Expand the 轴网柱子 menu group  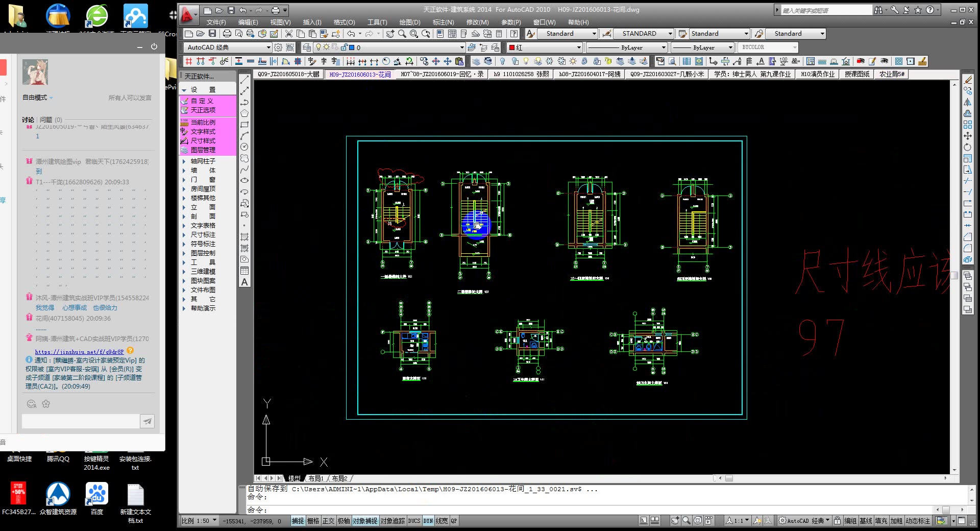(203, 161)
